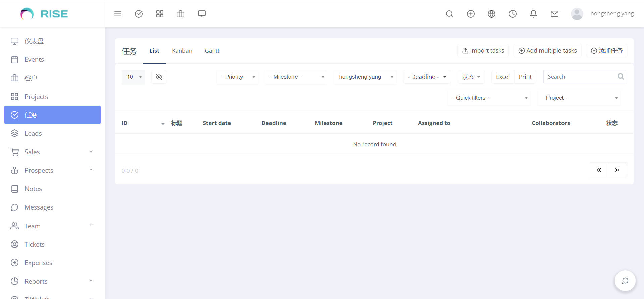Switch to the Gantt tab
The height and width of the screenshot is (299, 644).
[x=212, y=51]
